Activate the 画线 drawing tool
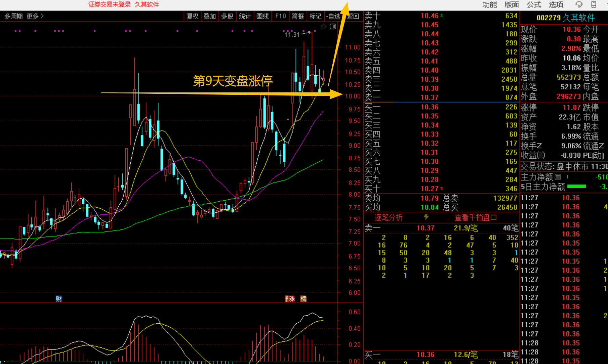608x364 pixels. pos(262,16)
